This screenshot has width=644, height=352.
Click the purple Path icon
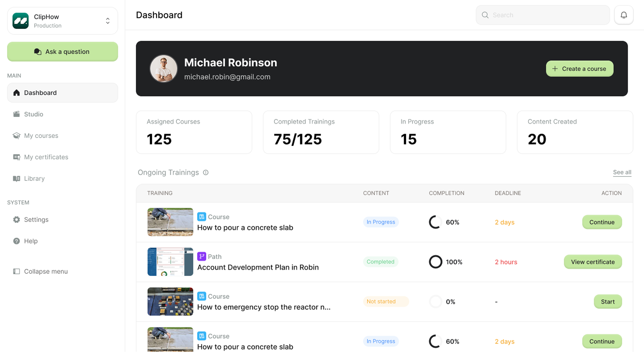point(201,256)
